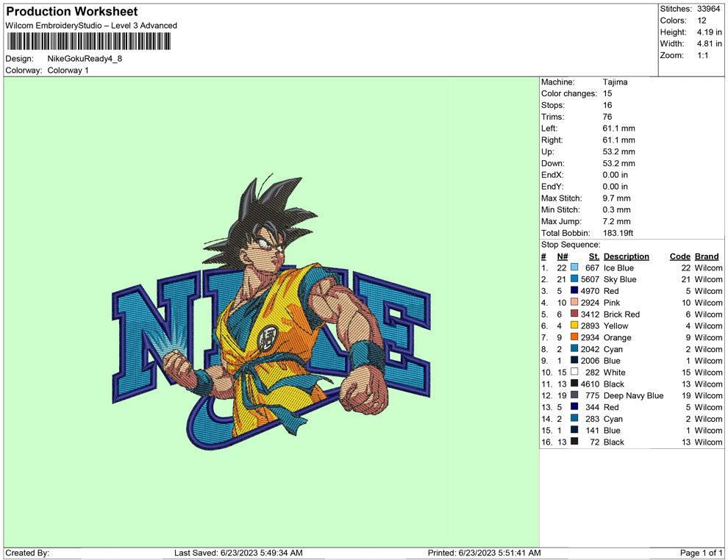
Task: Click the 'Stop Sequence:' heading
Action: coord(571,245)
